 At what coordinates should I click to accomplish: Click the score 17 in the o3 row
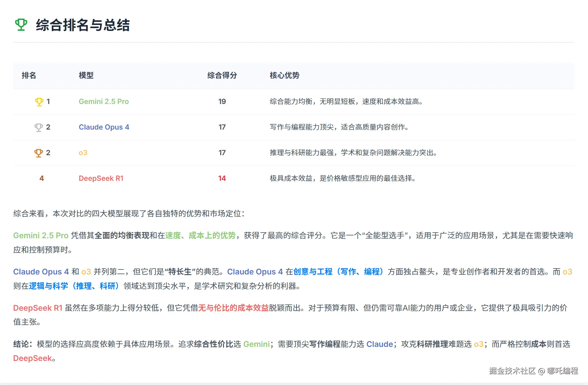pos(222,153)
